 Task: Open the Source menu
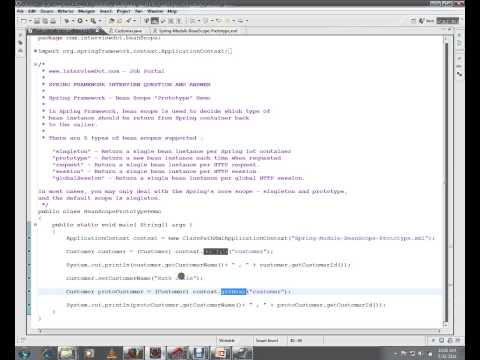[47, 11]
